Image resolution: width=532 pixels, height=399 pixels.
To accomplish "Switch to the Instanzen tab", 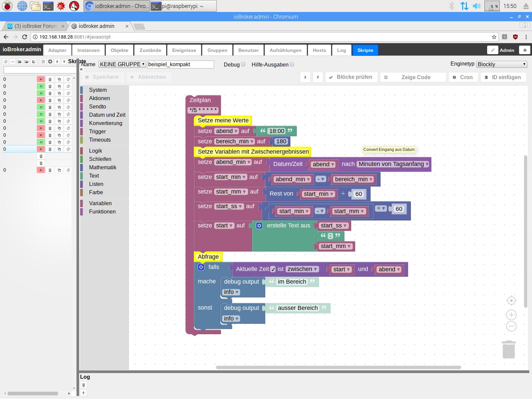I will coord(88,50).
